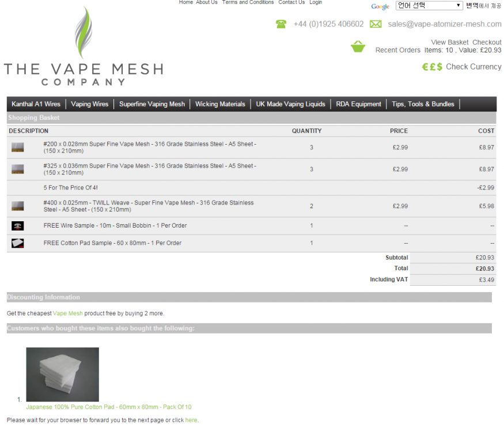The height and width of the screenshot is (427, 504).
Task: Click the #325 x 0.036mm mesh description
Action: pos(150,169)
